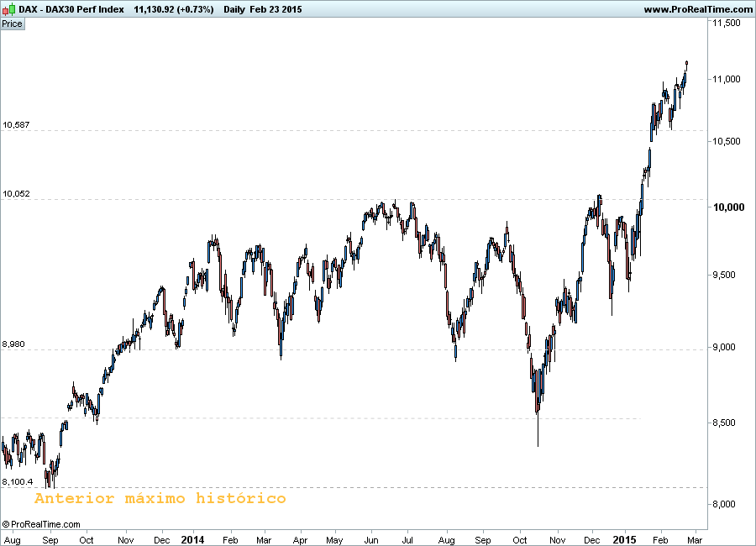Select the Daily timeframe label
The width and height of the screenshot is (756, 546).
tap(239, 9)
